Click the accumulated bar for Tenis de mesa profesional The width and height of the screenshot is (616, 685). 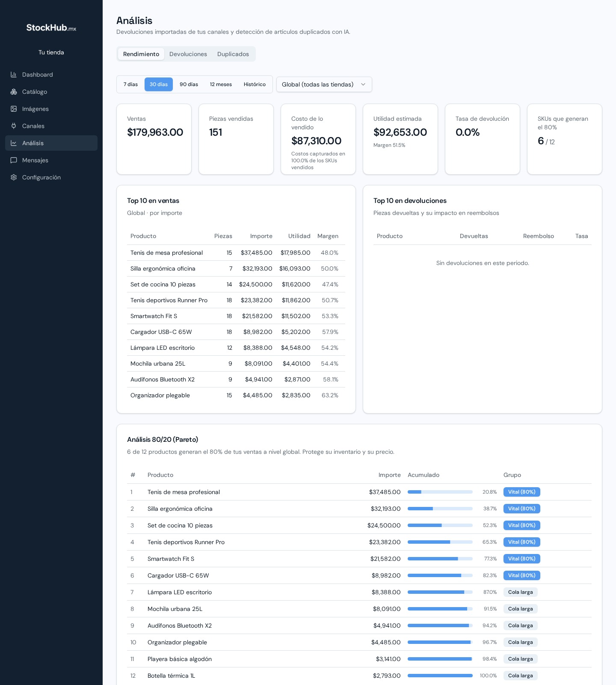click(440, 492)
